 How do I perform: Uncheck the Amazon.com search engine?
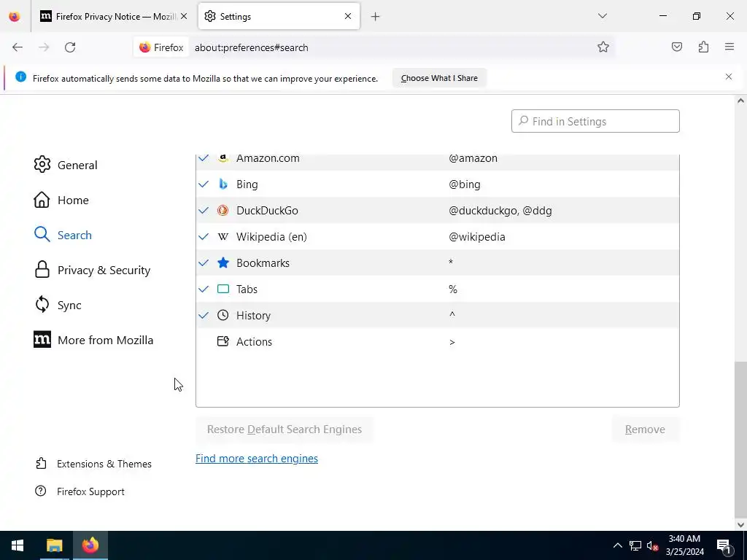coord(204,158)
